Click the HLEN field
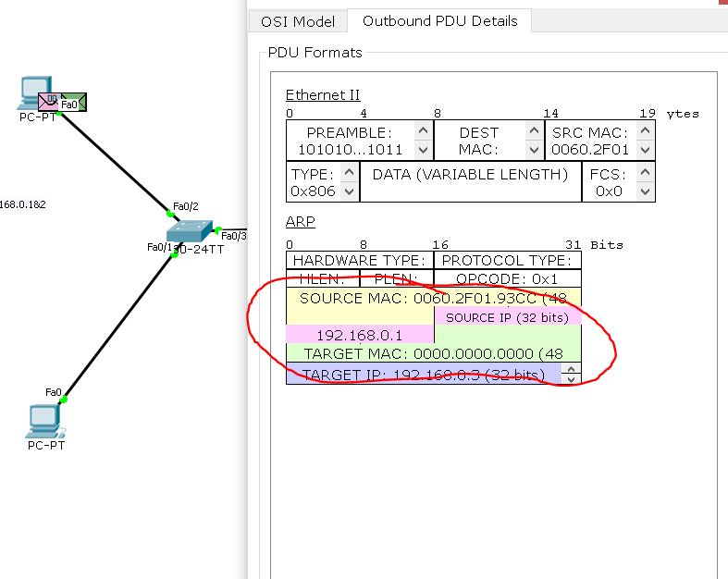Image resolution: width=728 pixels, height=579 pixels. click(323, 278)
